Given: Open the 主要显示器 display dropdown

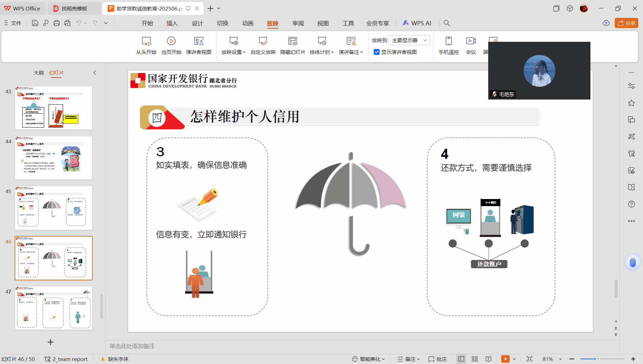Looking at the screenshot, I should coord(409,40).
